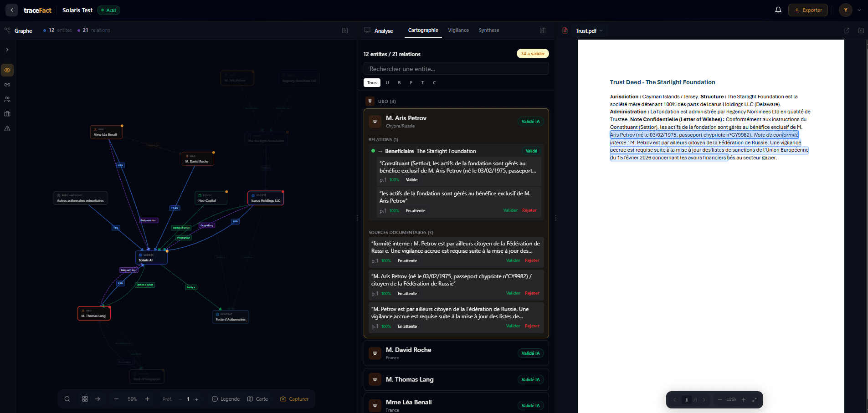Open the user avatar Y dropdown menu

coord(846,10)
